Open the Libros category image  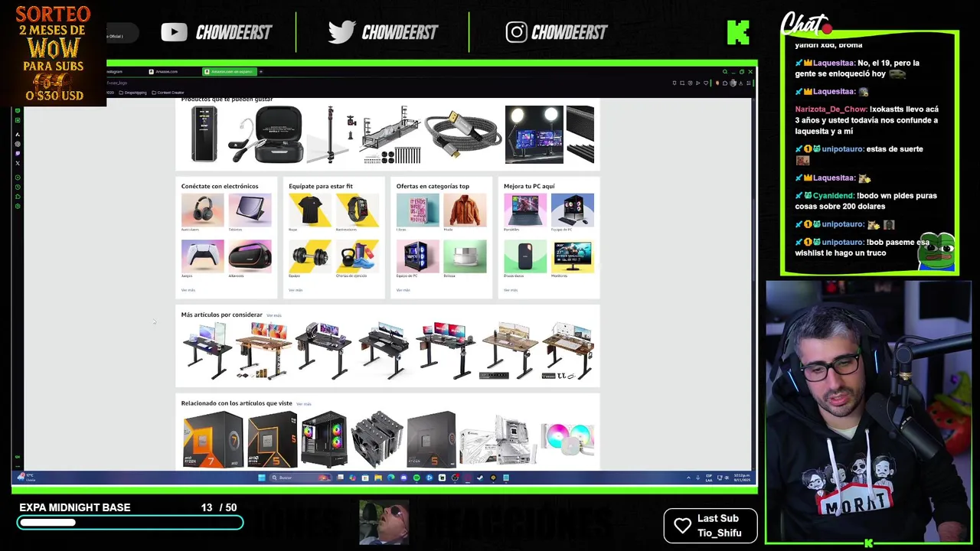pos(417,210)
